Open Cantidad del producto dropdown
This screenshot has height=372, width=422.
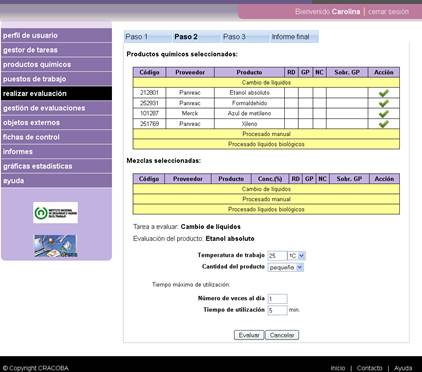286,267
